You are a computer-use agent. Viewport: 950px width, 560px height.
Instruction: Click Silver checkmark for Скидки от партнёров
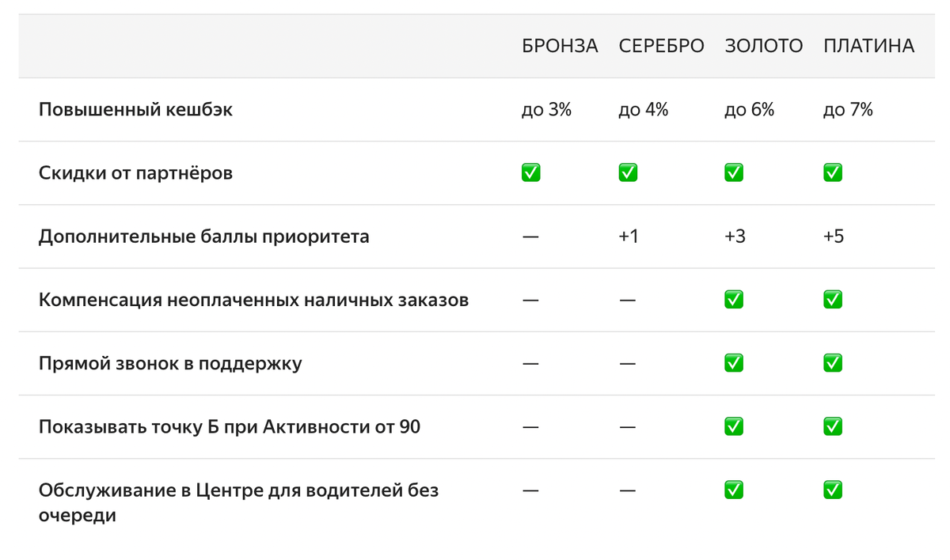[x=628, y=172]
